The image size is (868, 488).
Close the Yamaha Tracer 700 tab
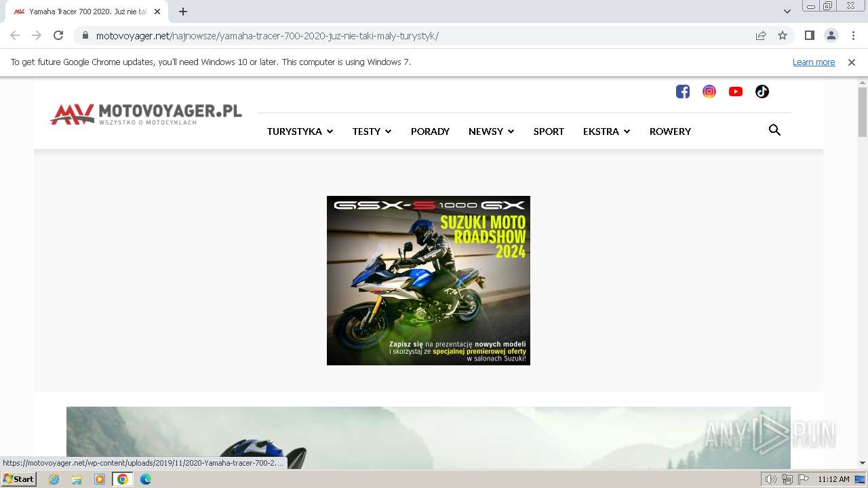(157, 12)
